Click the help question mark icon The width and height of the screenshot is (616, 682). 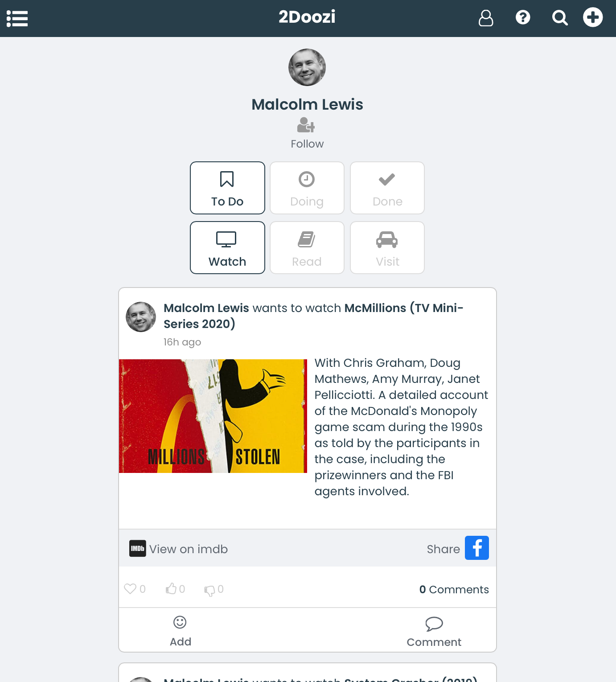(523, 18)
